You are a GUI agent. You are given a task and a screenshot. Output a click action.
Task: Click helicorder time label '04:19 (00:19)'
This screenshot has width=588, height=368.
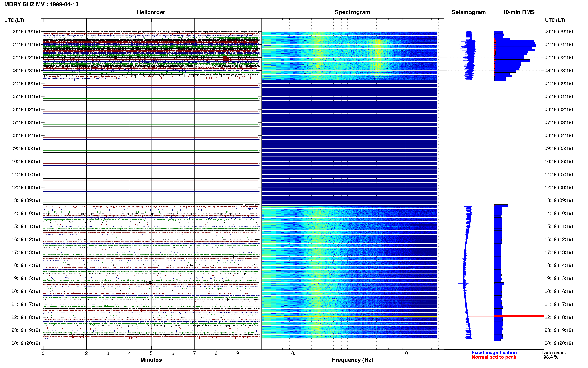click(26, 83)
